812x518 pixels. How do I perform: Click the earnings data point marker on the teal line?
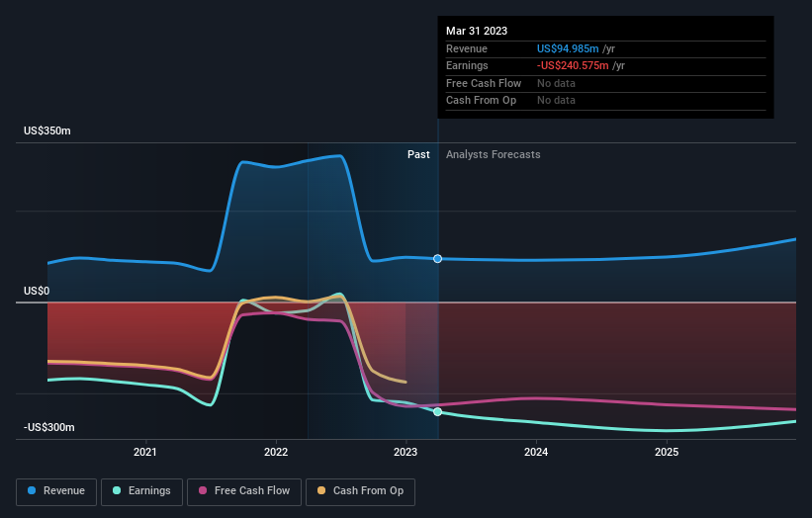pos(437,411)
